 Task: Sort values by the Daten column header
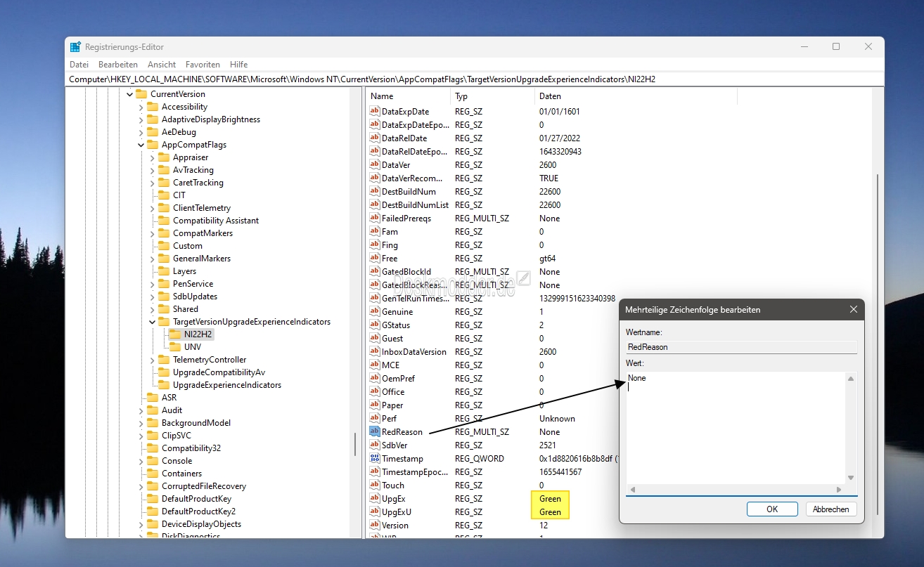coord(636,96)
